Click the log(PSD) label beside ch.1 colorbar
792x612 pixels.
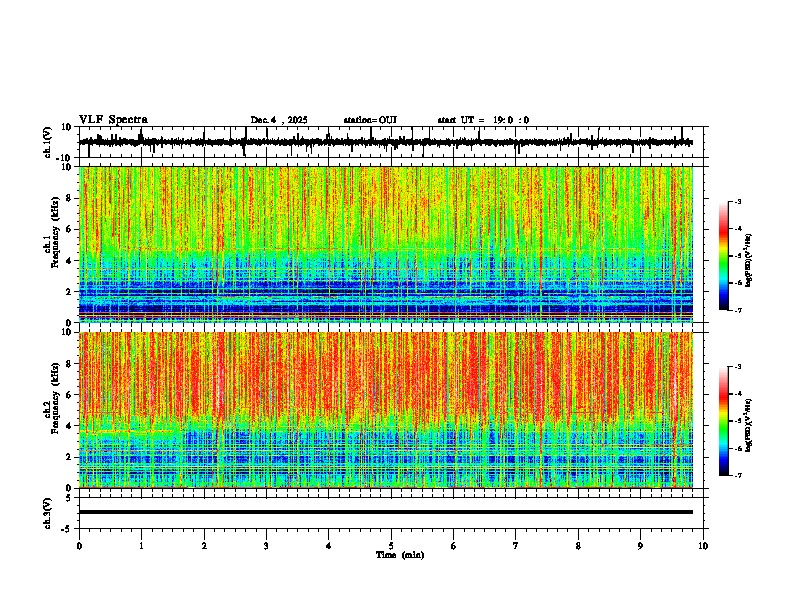tap(748, 261)
